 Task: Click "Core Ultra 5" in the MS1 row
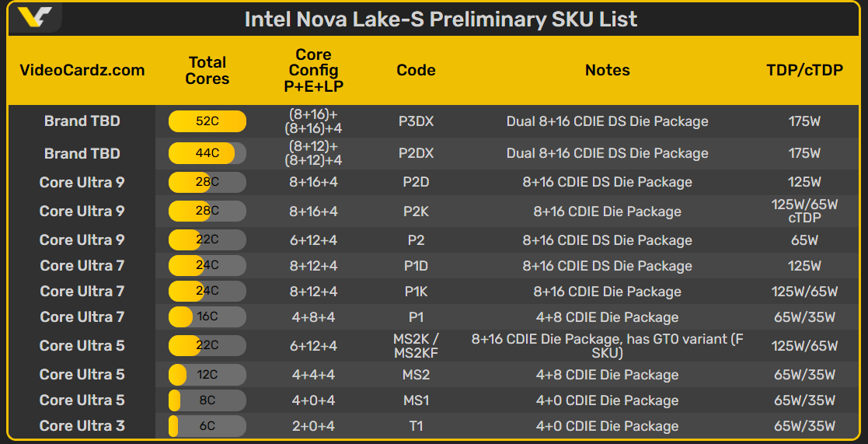pos(82,400)
